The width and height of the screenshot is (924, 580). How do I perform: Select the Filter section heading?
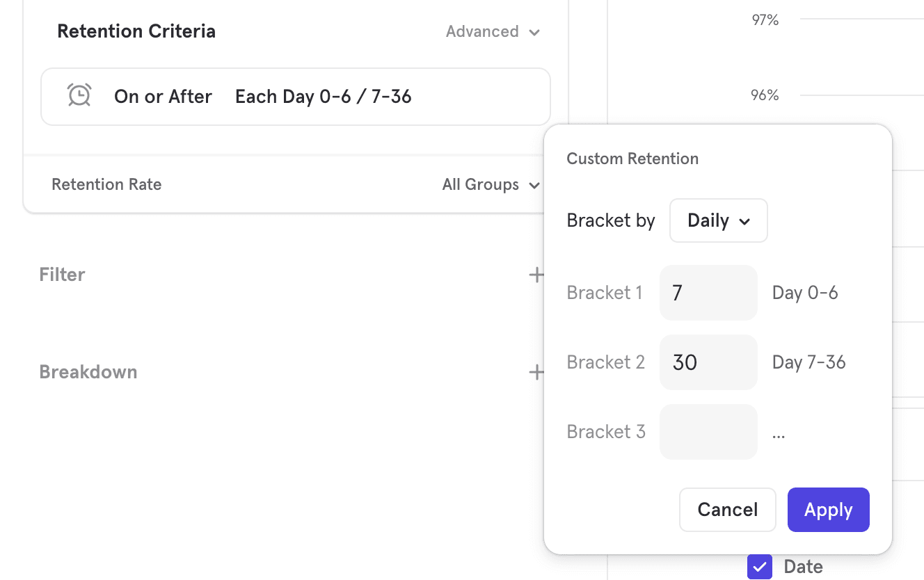[x=62, y=275]
